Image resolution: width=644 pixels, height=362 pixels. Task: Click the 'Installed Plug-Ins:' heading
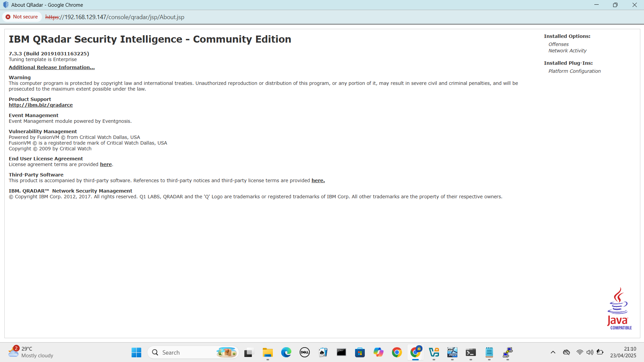[x=568, y=63]
